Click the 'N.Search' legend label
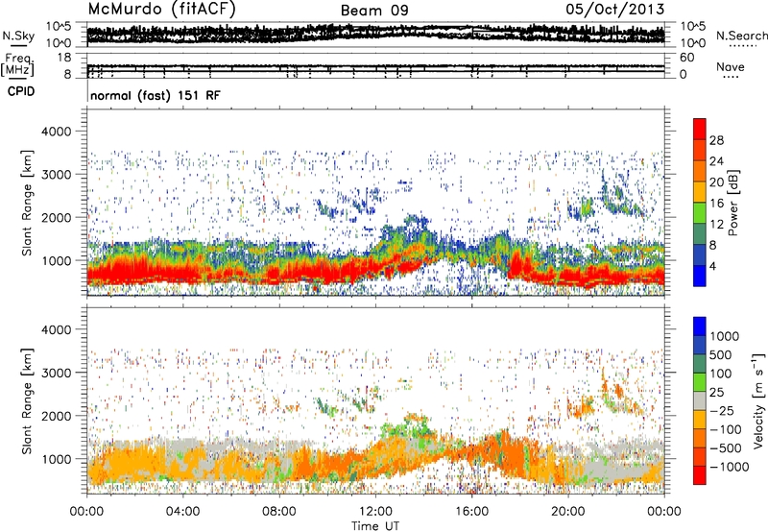This screenshot has width=768, height=532. pos(742,36)
